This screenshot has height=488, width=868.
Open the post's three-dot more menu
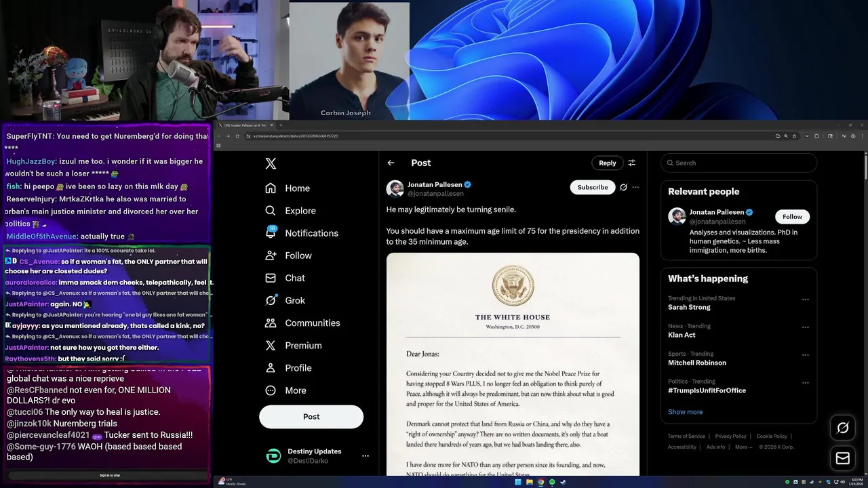click(x=635, y=187)
